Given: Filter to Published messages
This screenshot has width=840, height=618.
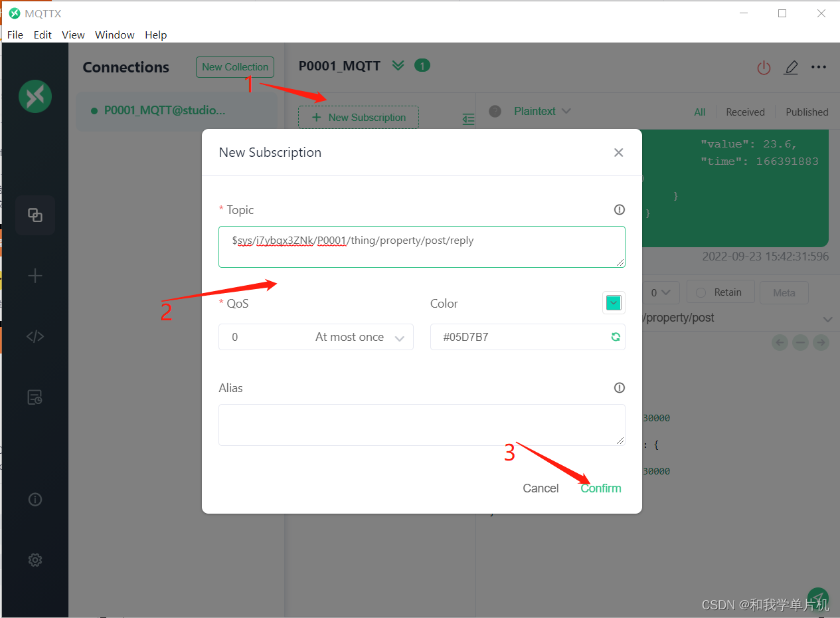Looking at the screenshot, I should 807,112.
